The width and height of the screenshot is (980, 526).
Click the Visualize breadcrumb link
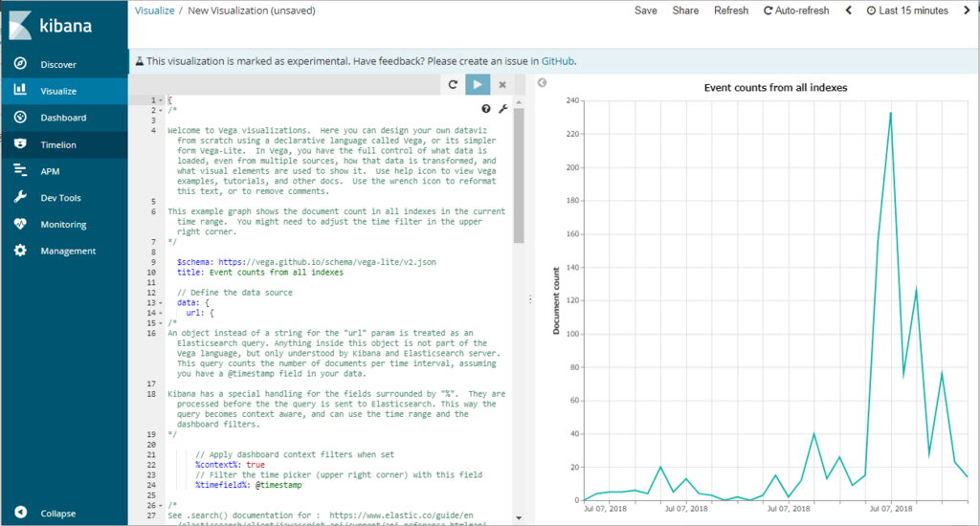pos(154,11)
